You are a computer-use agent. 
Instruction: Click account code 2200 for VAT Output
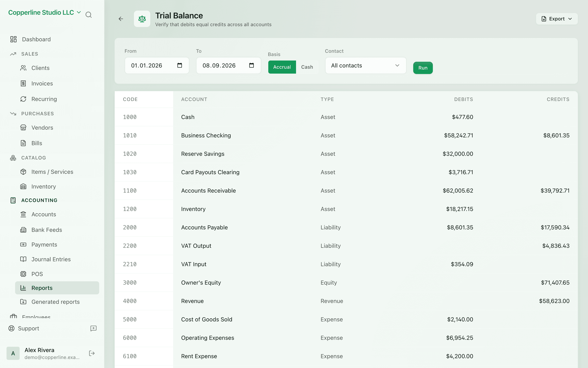130,246
